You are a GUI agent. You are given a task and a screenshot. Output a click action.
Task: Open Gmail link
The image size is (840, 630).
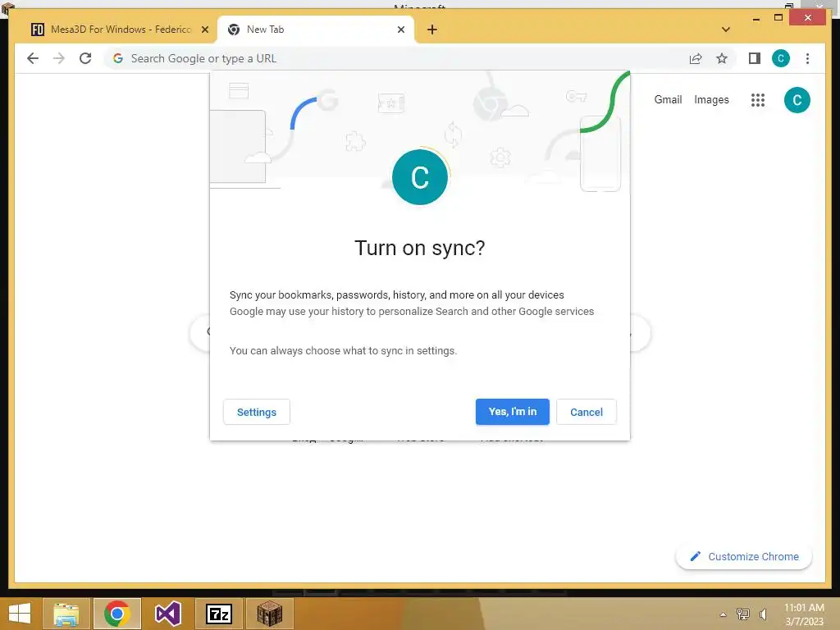[668, 99]
